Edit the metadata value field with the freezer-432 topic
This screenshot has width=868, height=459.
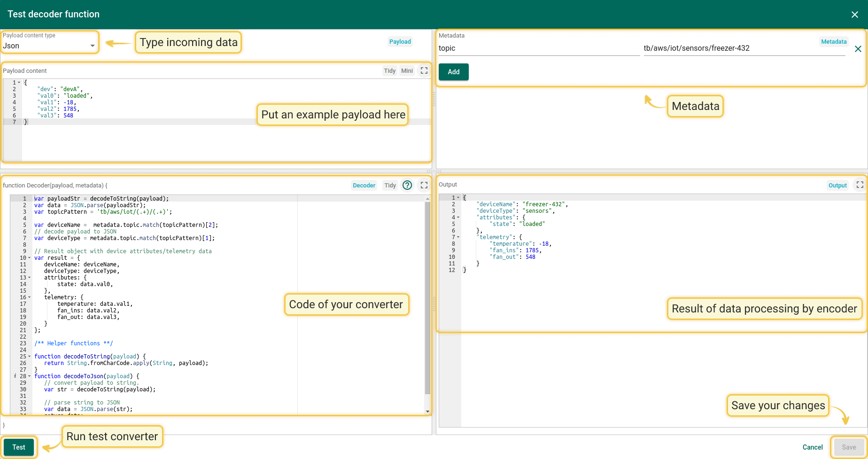coord(744,48)
